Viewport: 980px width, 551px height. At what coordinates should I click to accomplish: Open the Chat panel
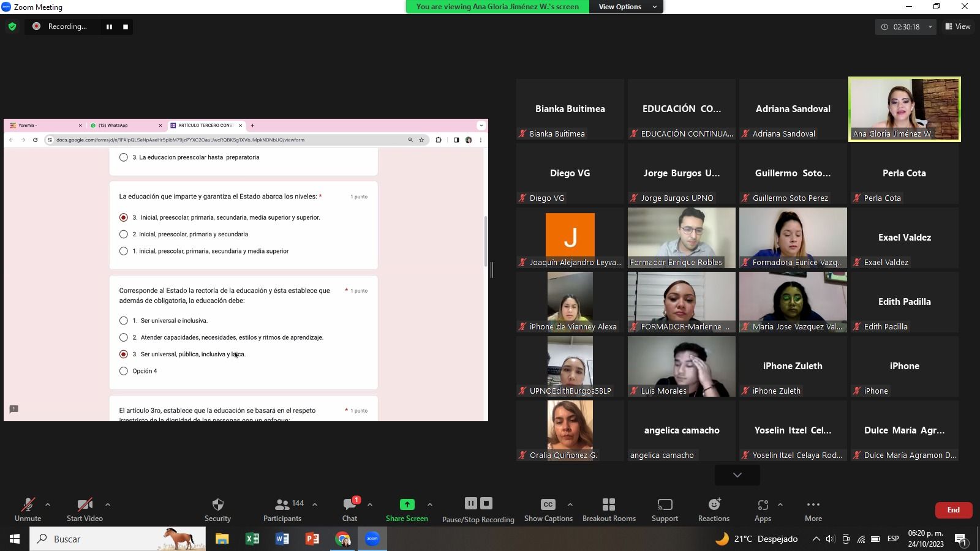pos(349,504)
